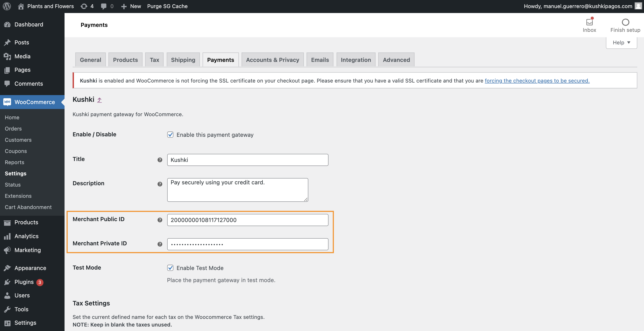This screenshot has width=644, height=331.
Task: Open the comments bubble icon in admin bar
Action: [104, 6]
